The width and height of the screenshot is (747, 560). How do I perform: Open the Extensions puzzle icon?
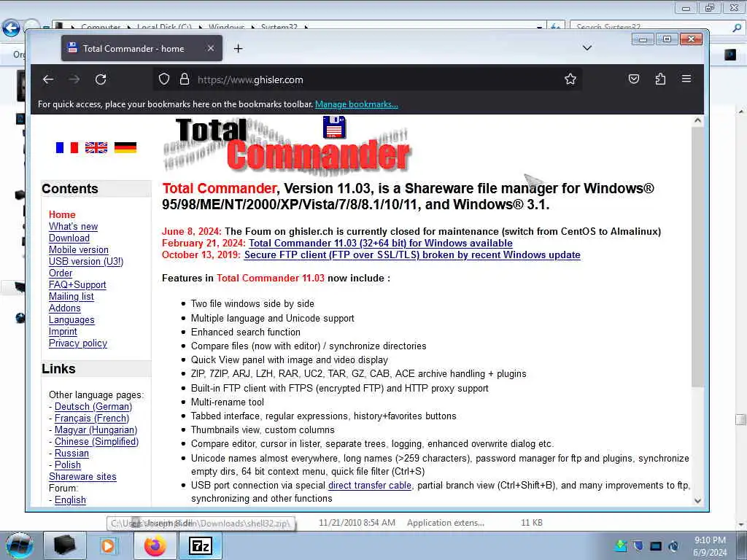(660, 79)
